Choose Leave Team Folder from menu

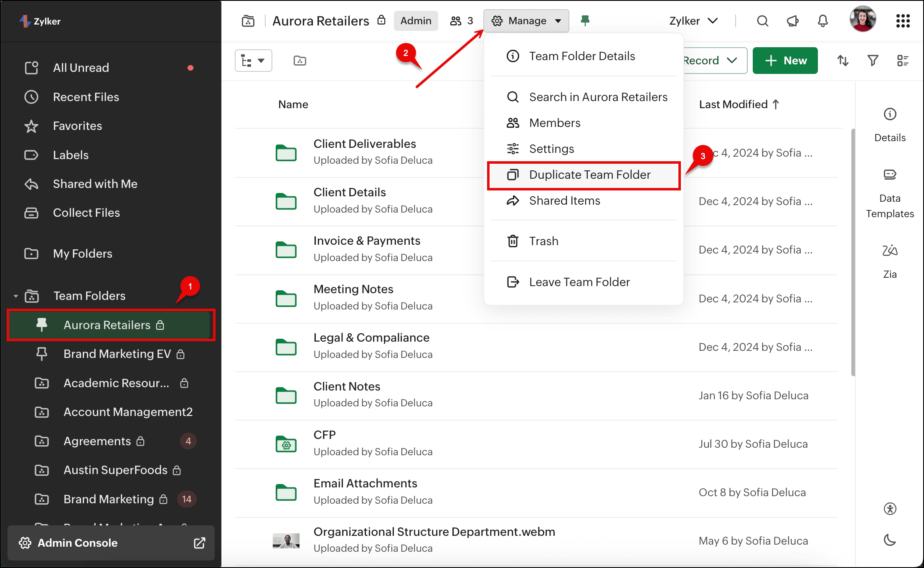[x=579, y=282]
